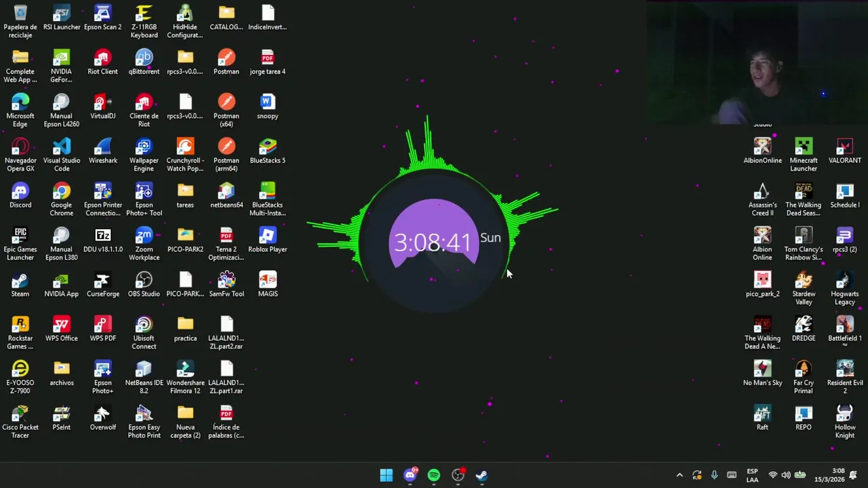
Task: Open the Visual Studio Code desktop shortcut
Action: tap(62, 155)
